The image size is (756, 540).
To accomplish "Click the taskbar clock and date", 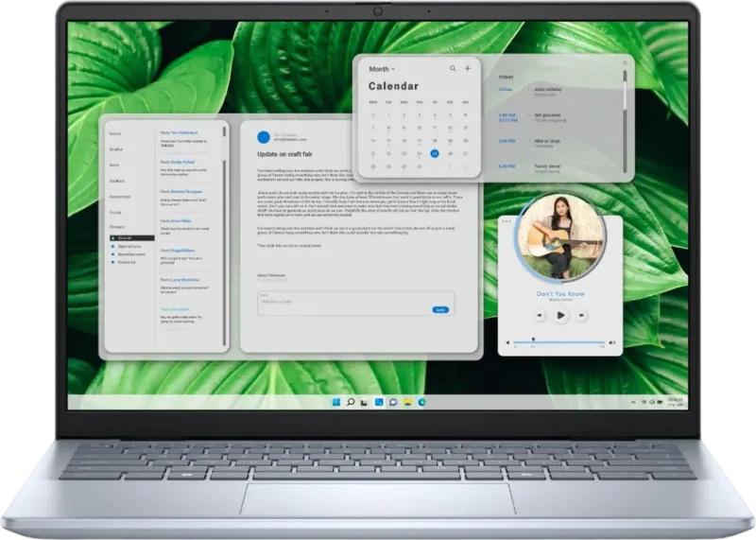I will 676,403.
